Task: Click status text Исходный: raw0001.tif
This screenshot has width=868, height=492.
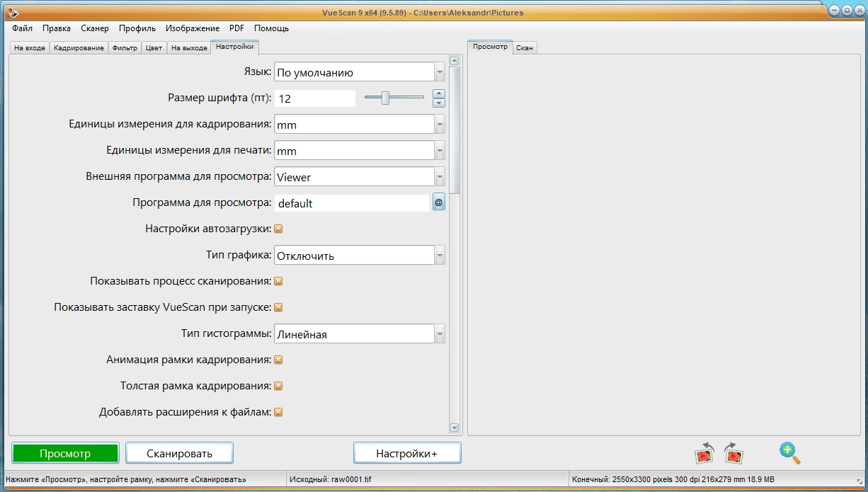Action: 330,480
